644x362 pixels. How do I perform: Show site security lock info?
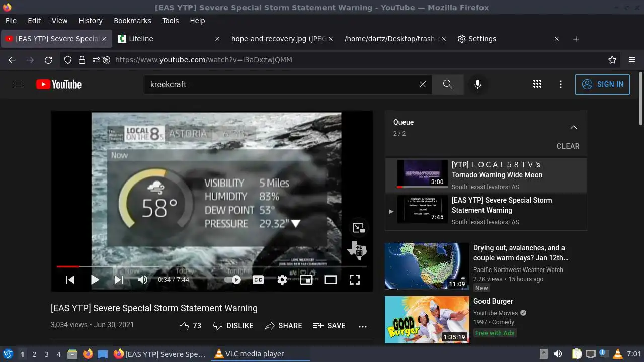coord(82,60)
